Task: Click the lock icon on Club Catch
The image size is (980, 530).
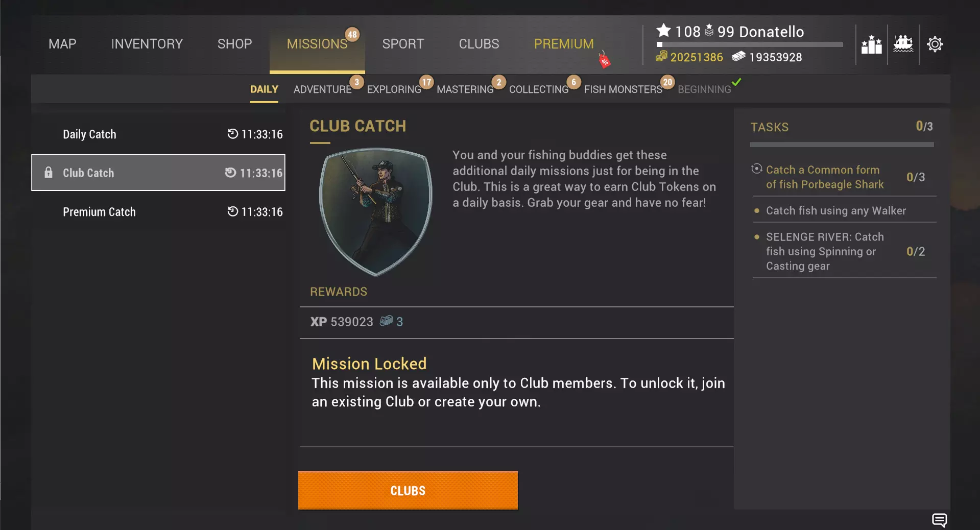Action: [x=49, y=173]
